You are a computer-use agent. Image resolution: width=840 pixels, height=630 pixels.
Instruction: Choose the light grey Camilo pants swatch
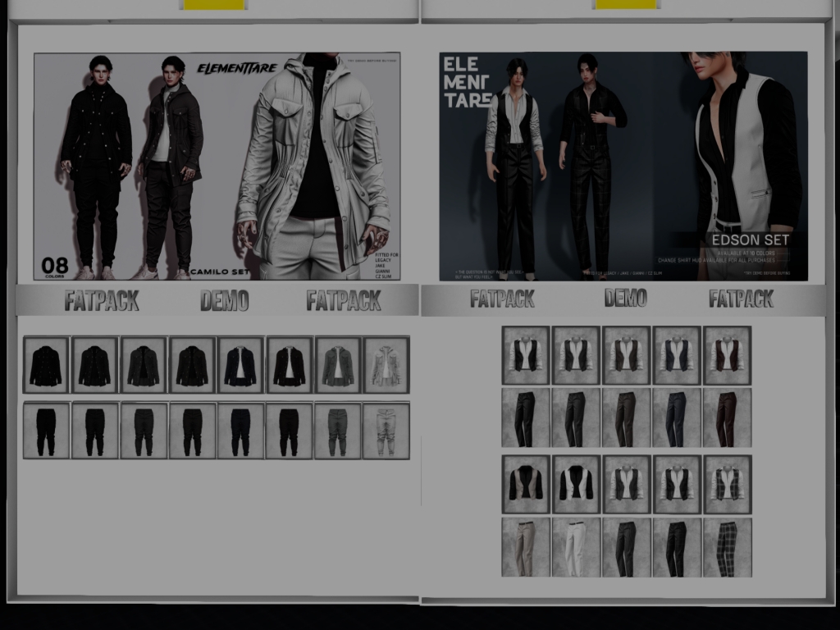point(386,431)
